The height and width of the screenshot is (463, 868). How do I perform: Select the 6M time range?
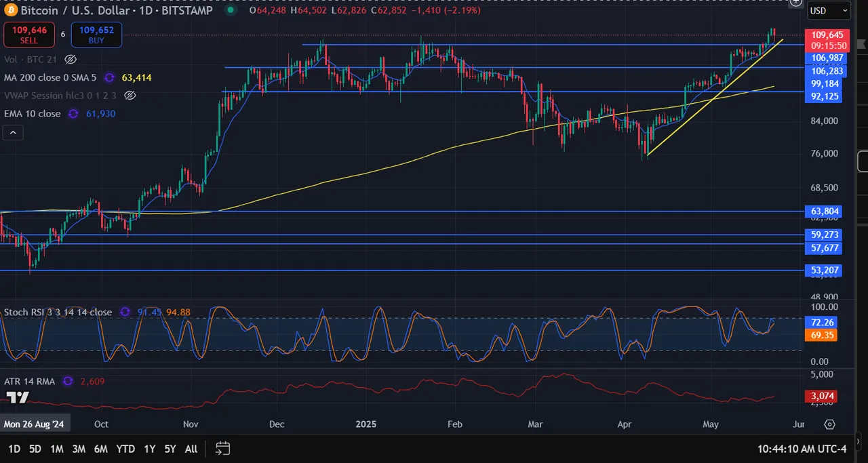point(101,449)
